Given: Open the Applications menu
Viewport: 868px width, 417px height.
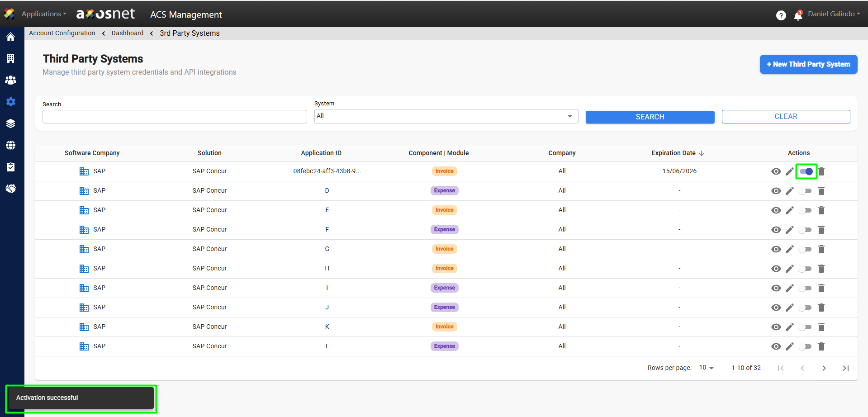Looking at the screenshot, I should 43,14.
